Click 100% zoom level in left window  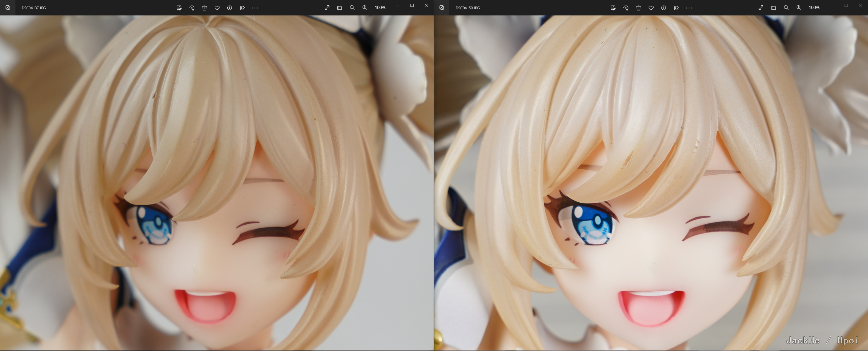[380, 7]
